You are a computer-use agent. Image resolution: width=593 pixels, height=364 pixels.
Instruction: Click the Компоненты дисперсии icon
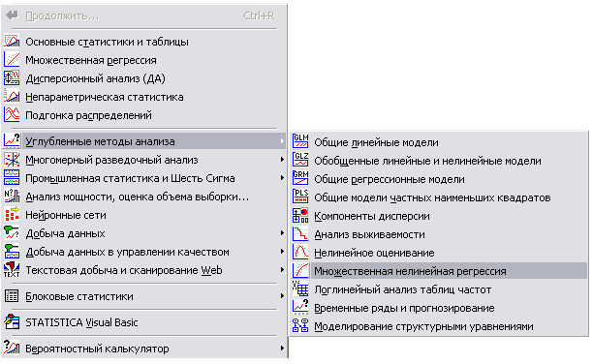[300, 216]
